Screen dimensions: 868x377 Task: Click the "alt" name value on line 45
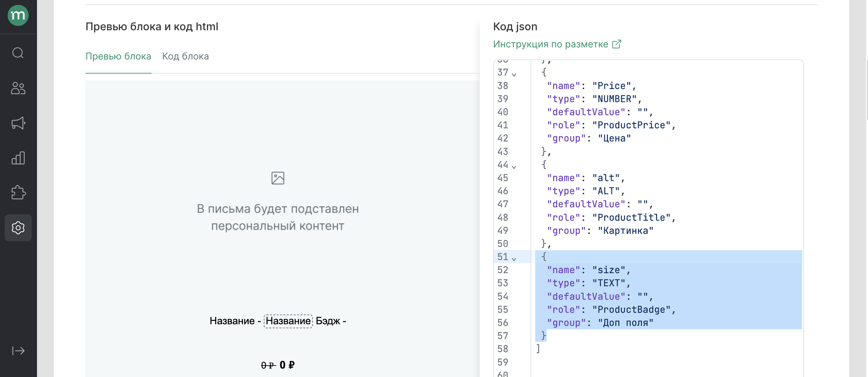606,178
